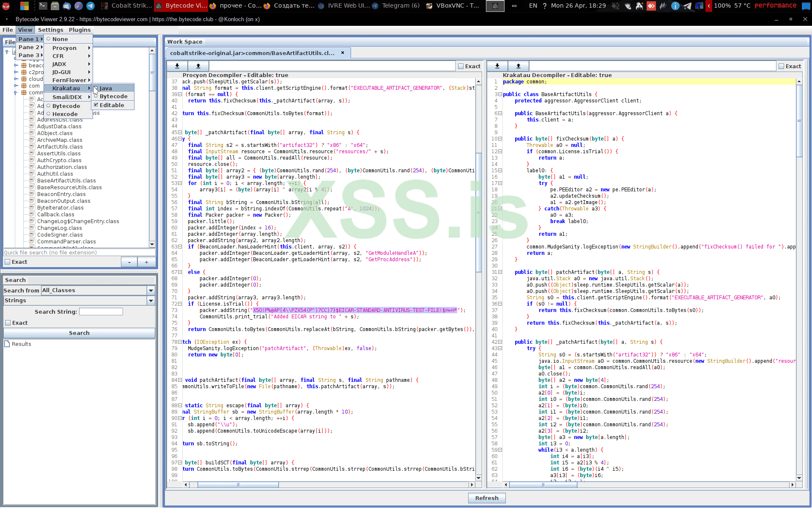Expand the FernFlower submenu
812x508 pixels.
(x=69, y=80)
